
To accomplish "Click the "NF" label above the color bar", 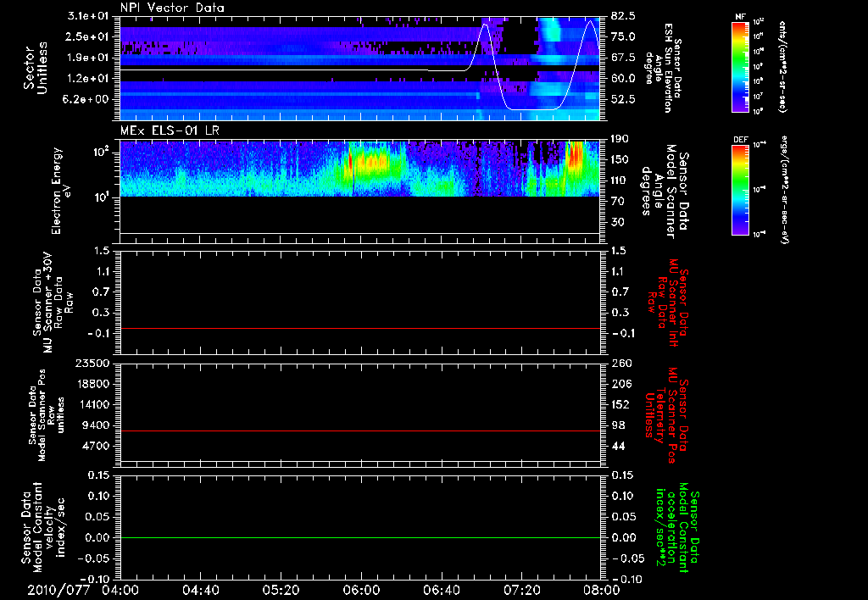I will tap(741, 17).
